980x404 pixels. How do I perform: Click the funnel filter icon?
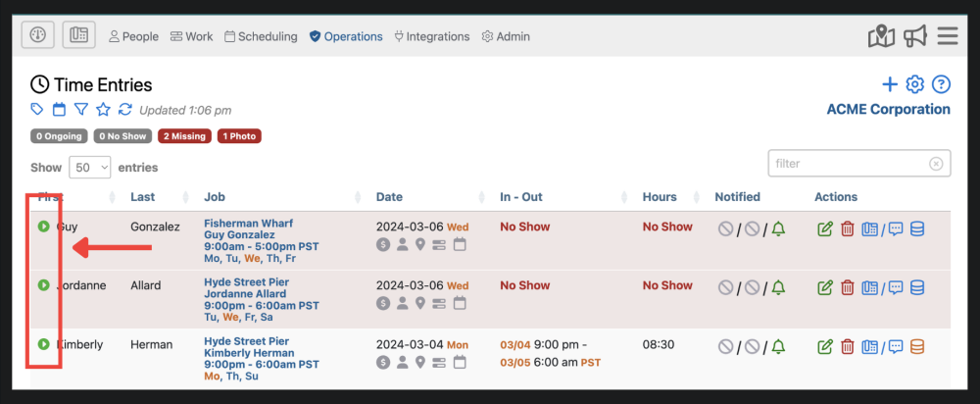pos(81,110)
